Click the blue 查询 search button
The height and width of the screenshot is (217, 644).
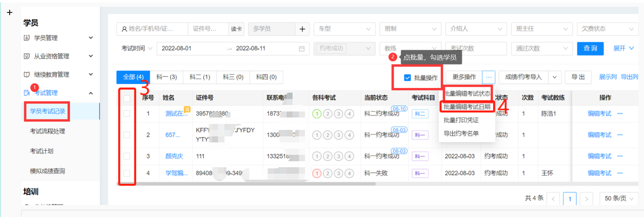pyautogui.click(x=590, y=48)
